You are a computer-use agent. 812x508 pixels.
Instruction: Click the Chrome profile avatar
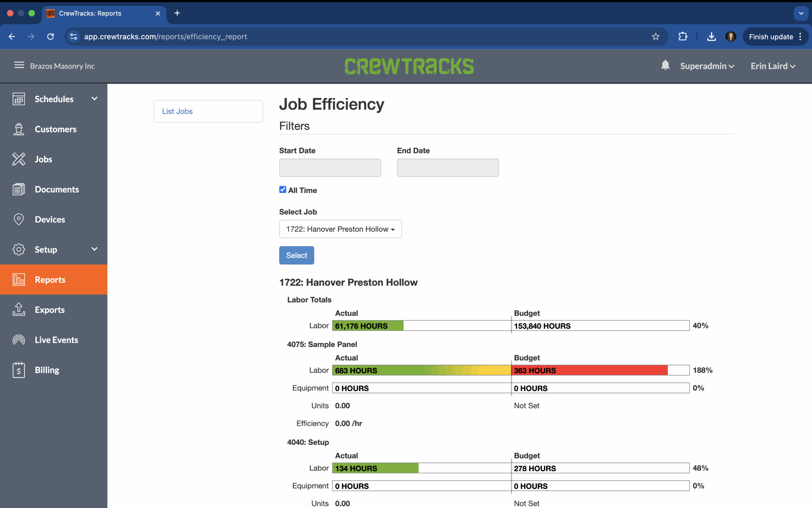731,37
